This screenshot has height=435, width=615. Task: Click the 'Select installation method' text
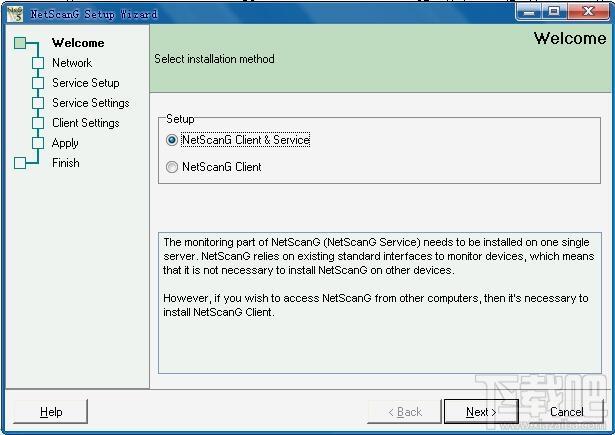(214, 59)
